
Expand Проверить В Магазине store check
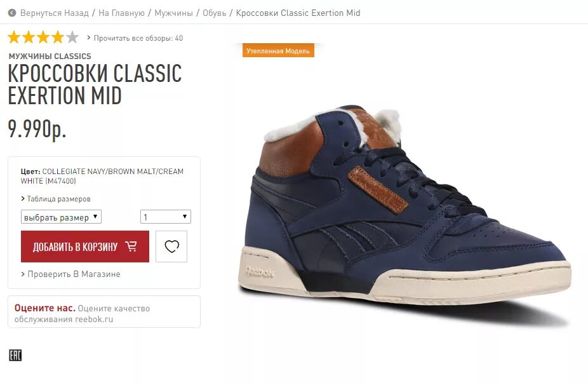click(x=71, y=274)
